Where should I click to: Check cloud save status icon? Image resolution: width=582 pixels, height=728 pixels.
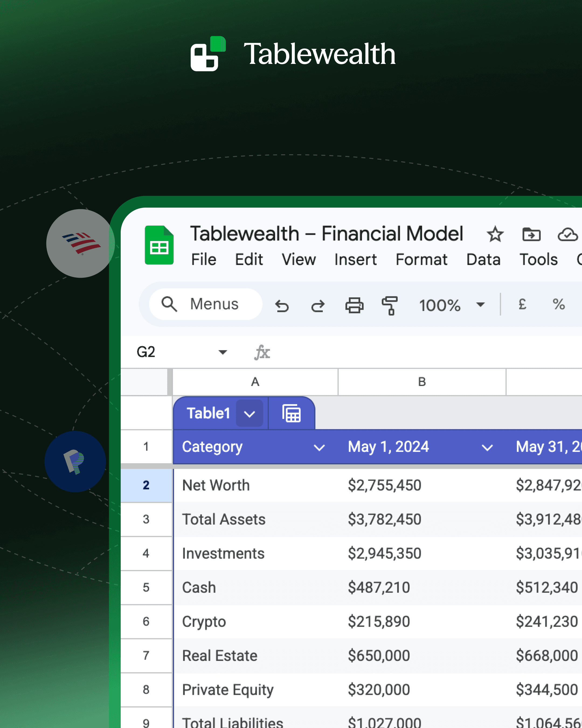(x=568, y=234)
